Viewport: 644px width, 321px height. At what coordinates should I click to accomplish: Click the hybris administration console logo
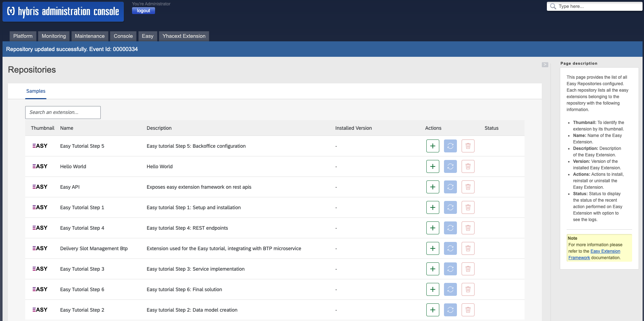[63, 12]
